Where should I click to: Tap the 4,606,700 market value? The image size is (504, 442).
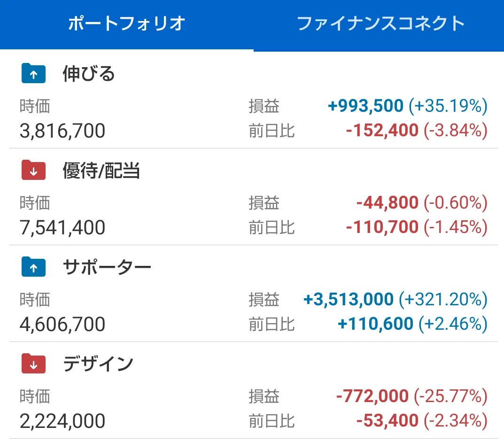pos(62,324)
